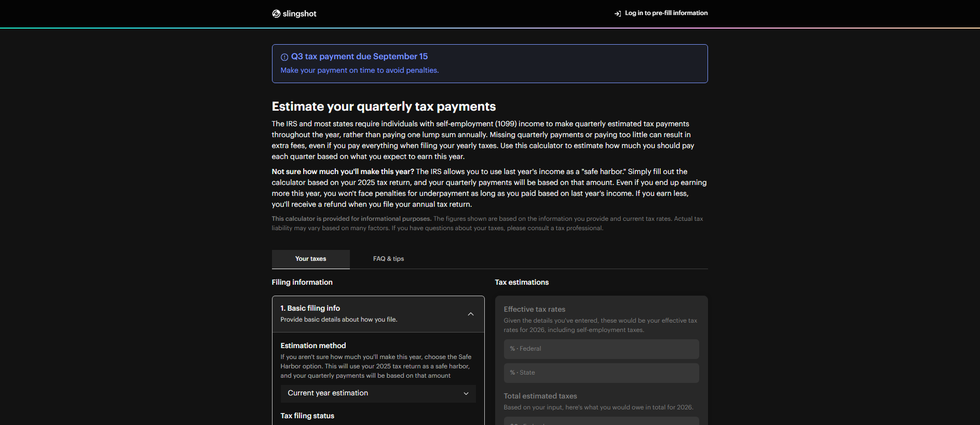Image resolution: width=980 pixels, height=425 pixels.
Task: Click the Federal effective rate field
Action: [x=602, y=349]
